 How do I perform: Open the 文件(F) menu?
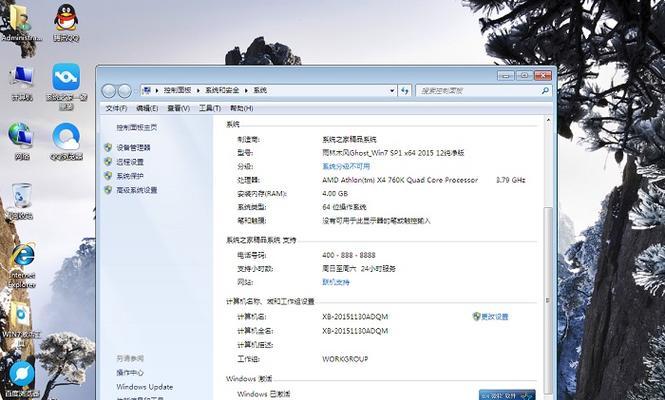(116, 108)
